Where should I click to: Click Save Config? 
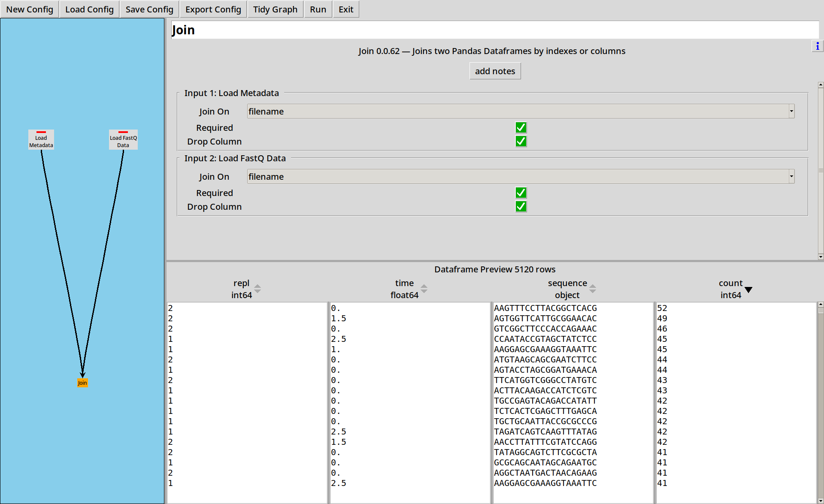[x=149, y=9]
